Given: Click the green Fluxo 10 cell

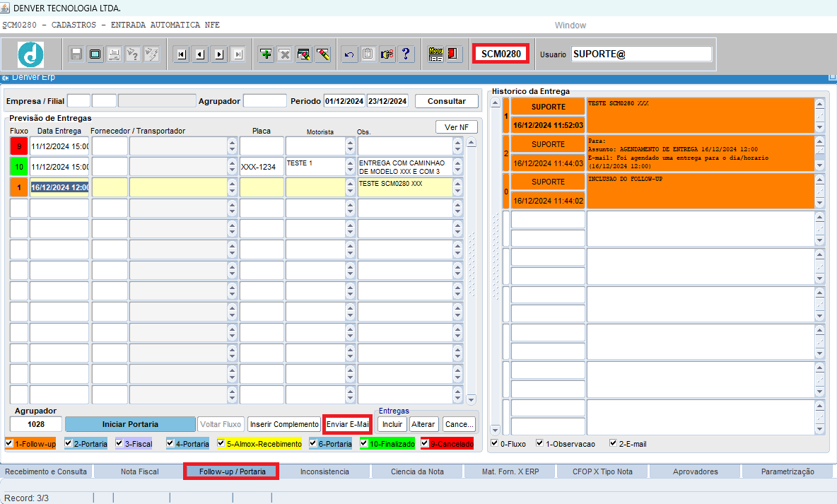Looking at the screenshot, I should pos(18,167).
